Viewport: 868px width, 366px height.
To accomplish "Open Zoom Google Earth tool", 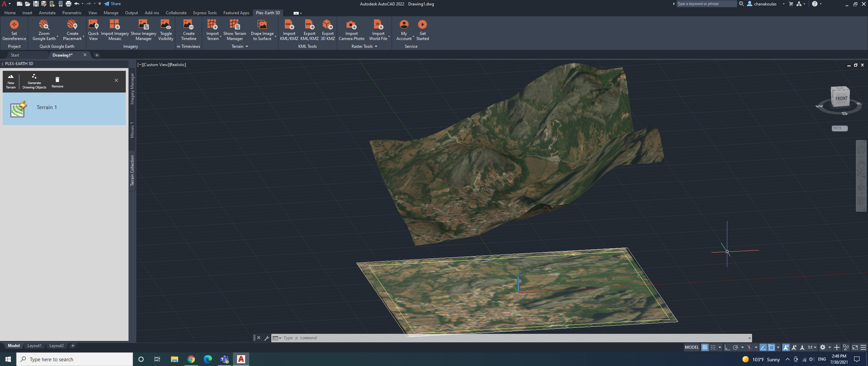I will pyautogui.click(x=44, y=30).
